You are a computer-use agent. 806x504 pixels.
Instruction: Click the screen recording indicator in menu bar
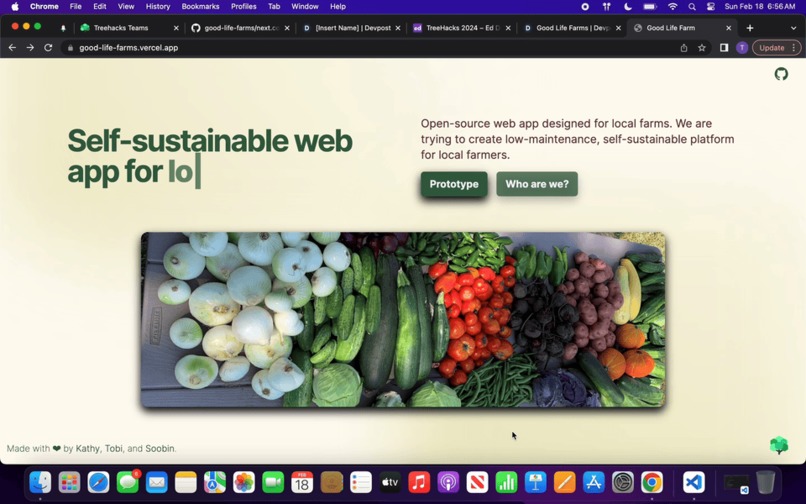tap(585, 7)
